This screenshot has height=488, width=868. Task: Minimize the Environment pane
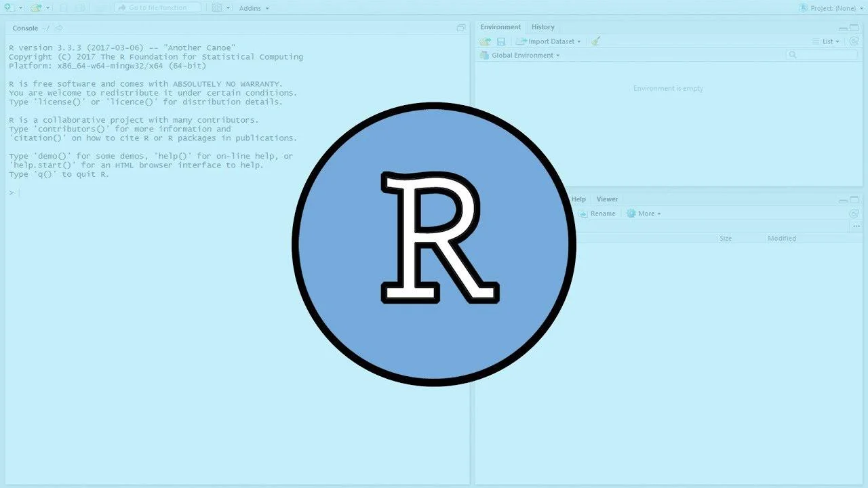pyautogui.click(x=843, y=28)
